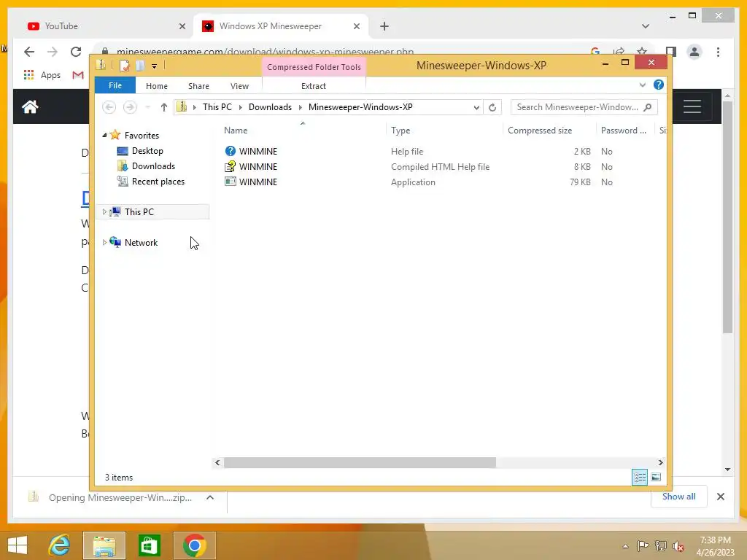Open address bar history dropdown
Screen dimensions: 747x560
coord(476,107)
